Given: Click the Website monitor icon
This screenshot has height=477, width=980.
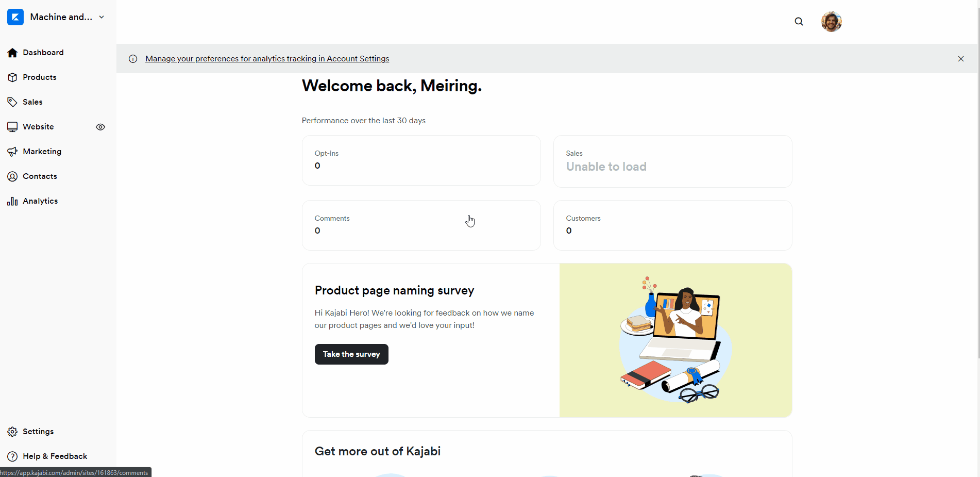Looking at the screenshot, I should (12, 126).
